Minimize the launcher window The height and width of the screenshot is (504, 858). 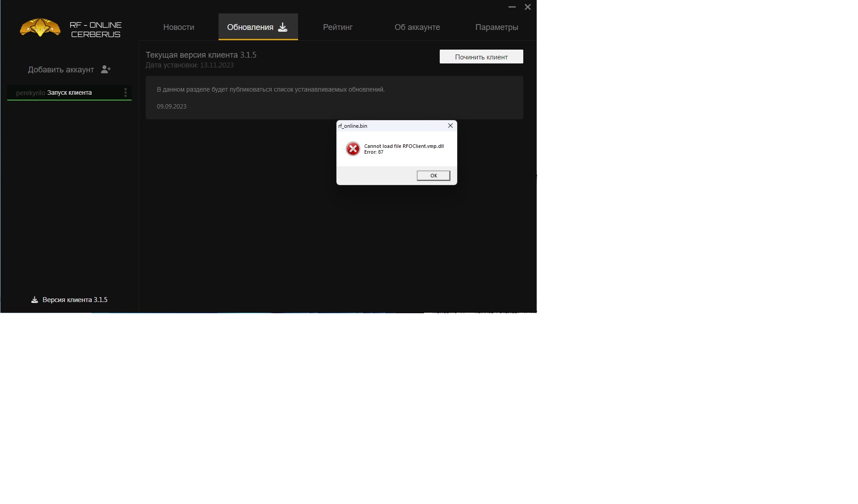point(512,7)
